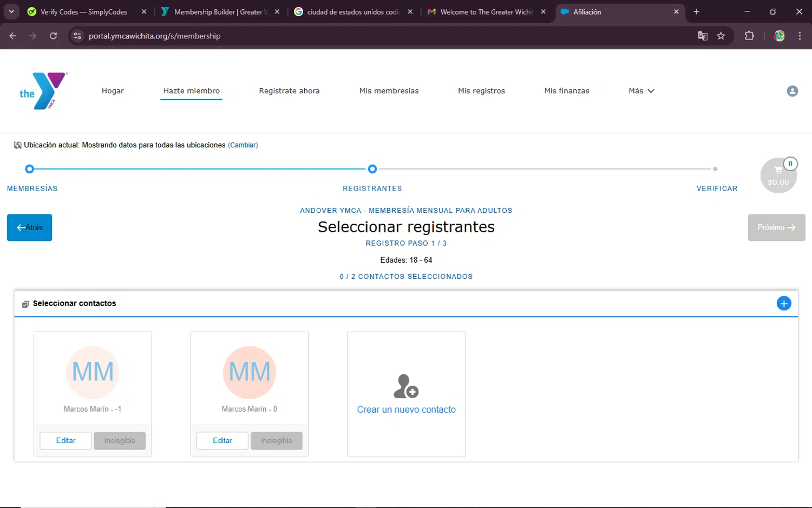Go to Regístrate ahora
This screenshot has width=812, height=508.
(x=289, y=91)
